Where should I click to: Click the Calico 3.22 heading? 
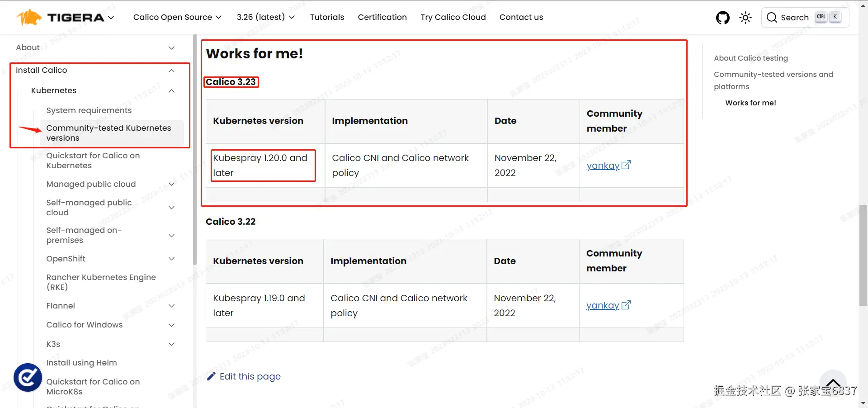(231, 222)
